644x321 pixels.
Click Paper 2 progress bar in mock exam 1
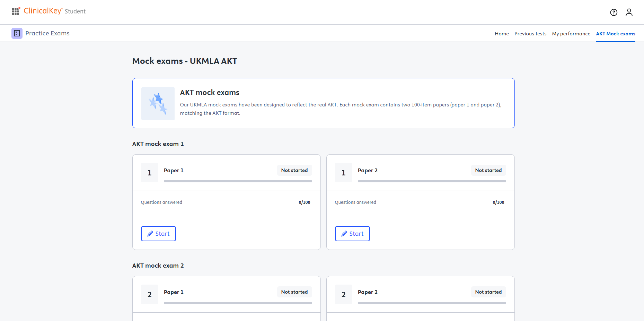pyautogui.click(x=432, y=181)
